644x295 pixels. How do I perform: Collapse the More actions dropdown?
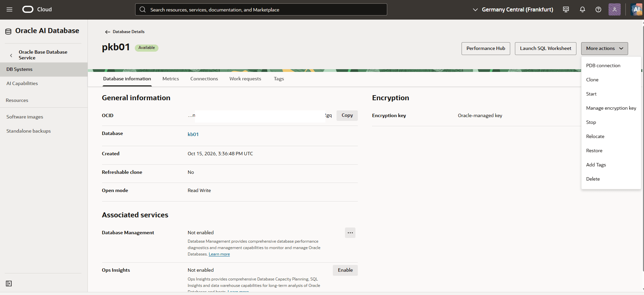[x=604, y=49]
